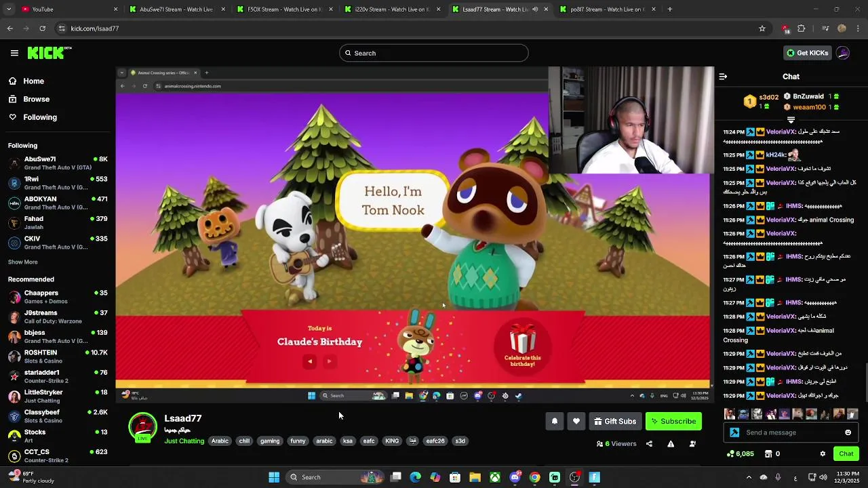Open the hamburger menu beside the Kick logo

click(14, 53)
